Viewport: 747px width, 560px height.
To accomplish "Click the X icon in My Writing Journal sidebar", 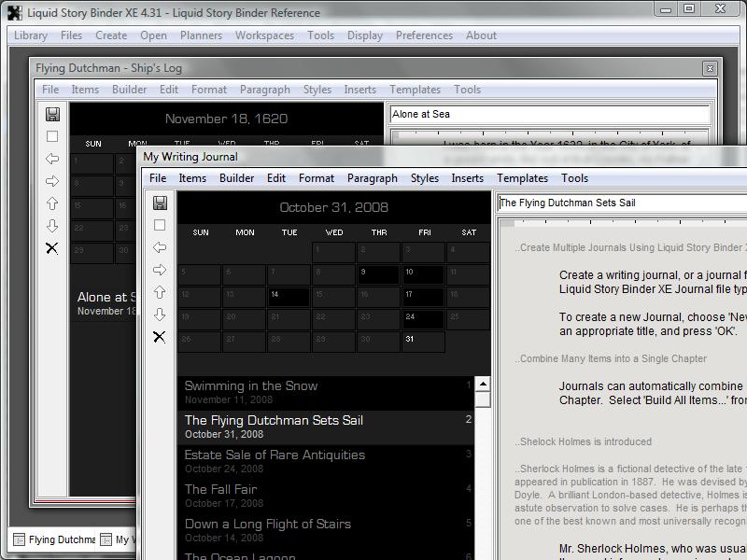I will [160, 337].
